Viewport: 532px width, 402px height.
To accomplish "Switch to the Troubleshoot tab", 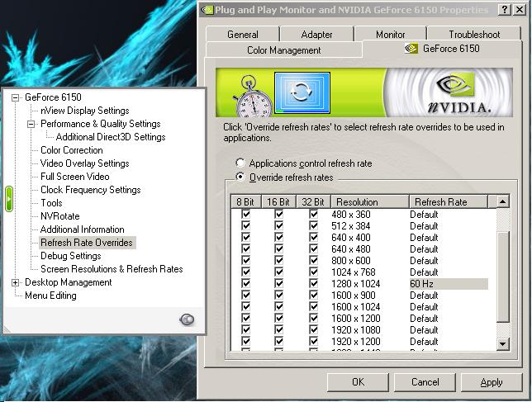I will [474, 34].
